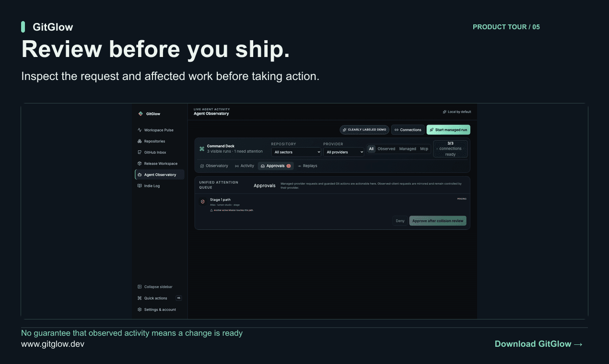Click the Indie Log book icon
The width and height of the screenshot is (609, 364).
click(x=140, y=186)
